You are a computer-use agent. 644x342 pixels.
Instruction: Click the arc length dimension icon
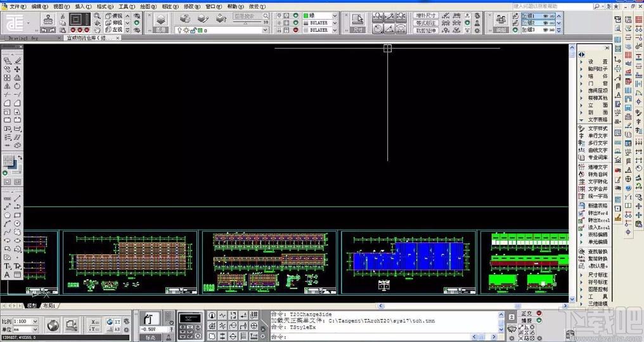pyautogui.click(x=401, y=29)
